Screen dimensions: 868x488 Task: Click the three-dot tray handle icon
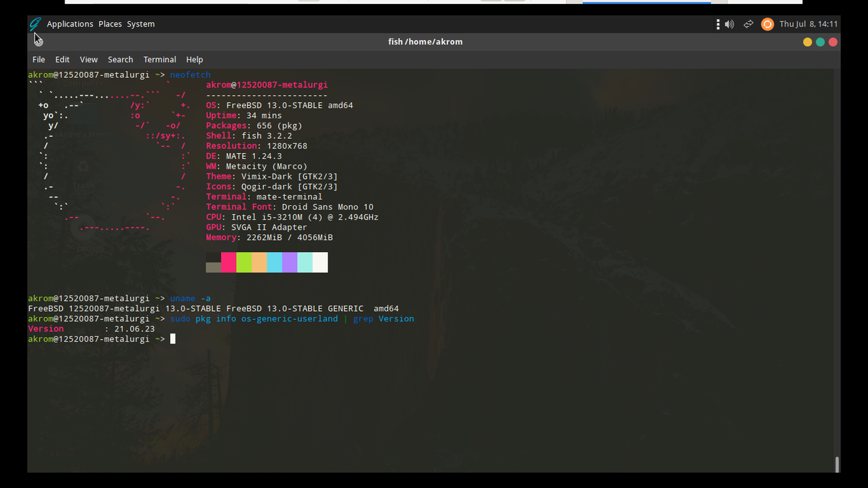tap(717, 24)
